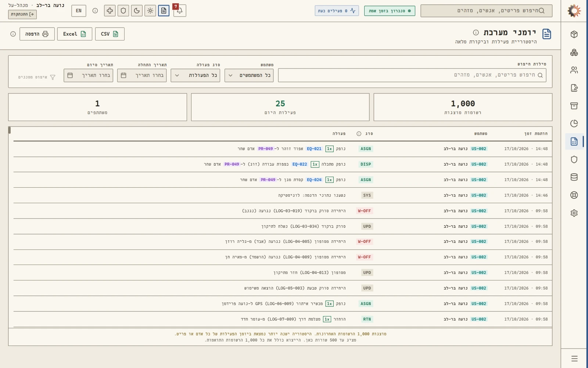
Task: Open the single box inventory icon in sidebar
Action: pyautogui.click(x=574, y=34)
